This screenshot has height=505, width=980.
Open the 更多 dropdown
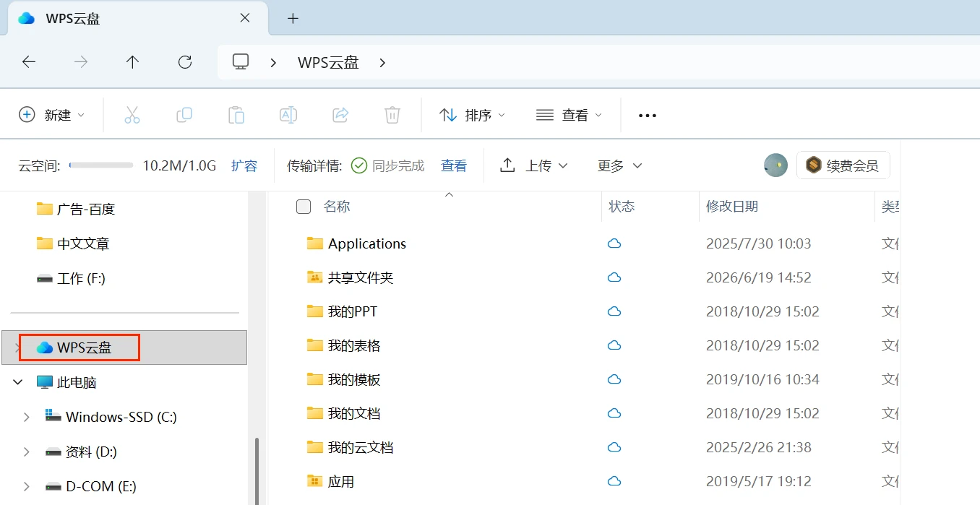[619, 165]
